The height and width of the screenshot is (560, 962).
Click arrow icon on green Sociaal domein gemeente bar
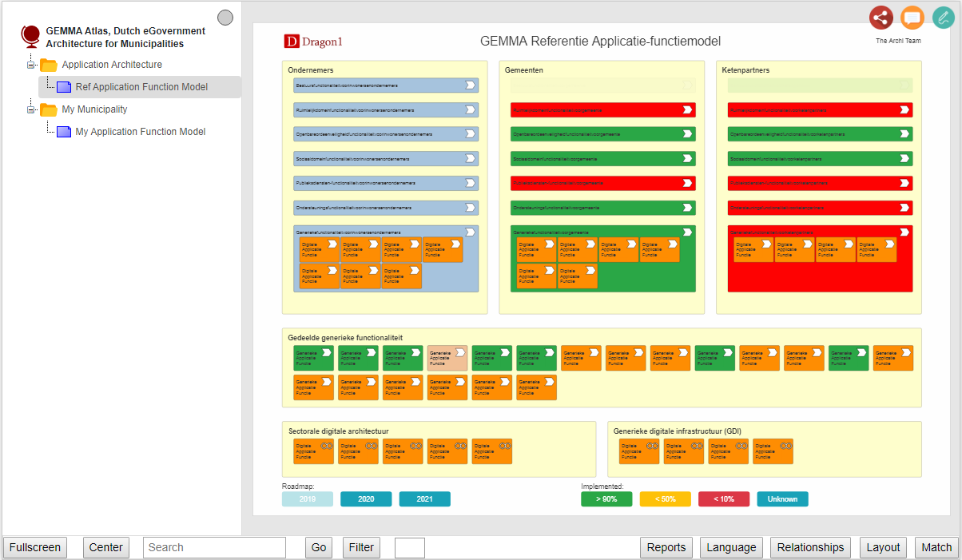pyautogui.click(x=687, y=159)
